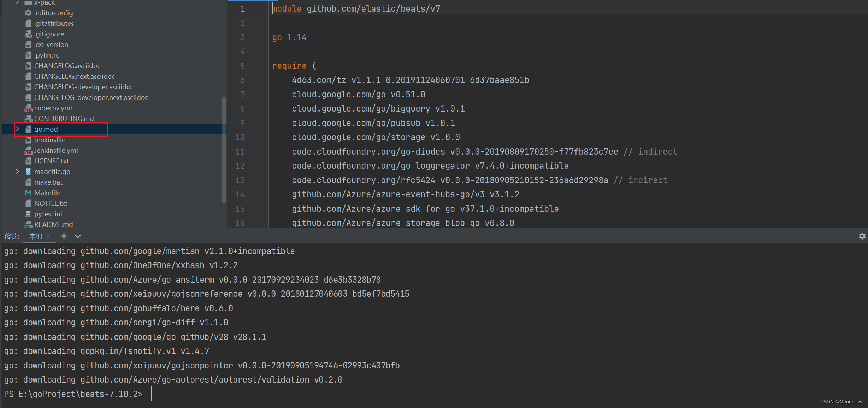Click the azure-storage-blob-go dependency
868x408 pixels.
pos(403,223)
